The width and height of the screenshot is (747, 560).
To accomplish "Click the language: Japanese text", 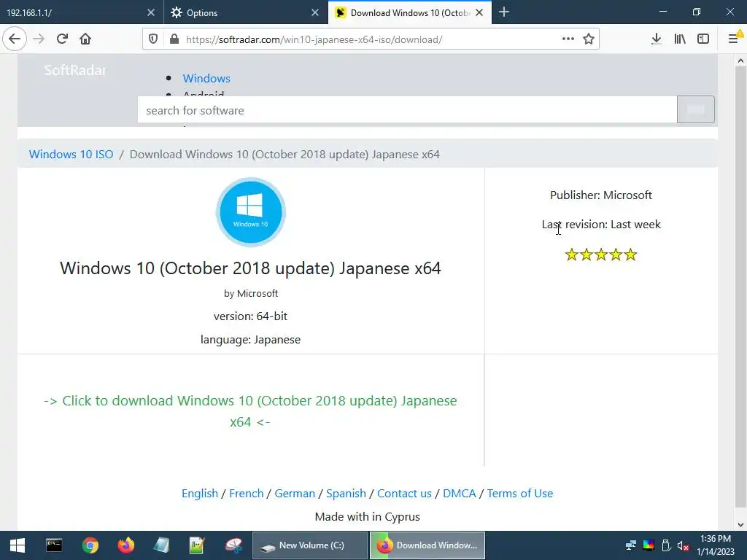I will [250, 340].
